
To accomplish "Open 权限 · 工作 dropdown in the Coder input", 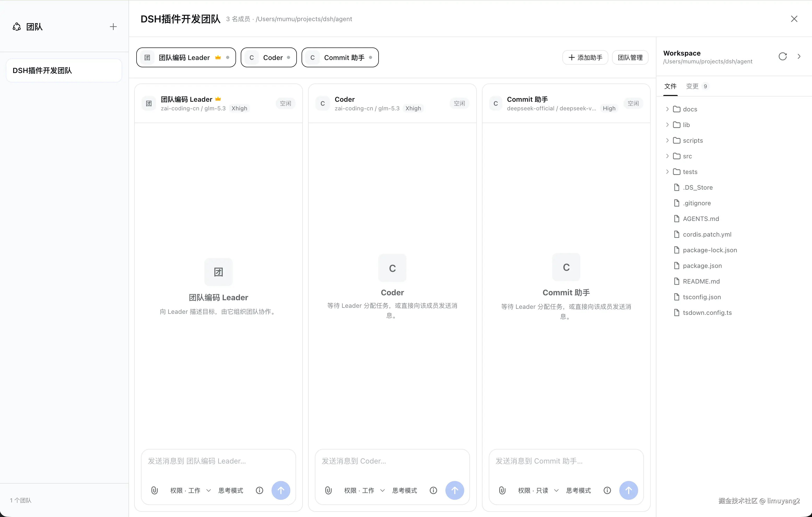I will tap(364, 490).
